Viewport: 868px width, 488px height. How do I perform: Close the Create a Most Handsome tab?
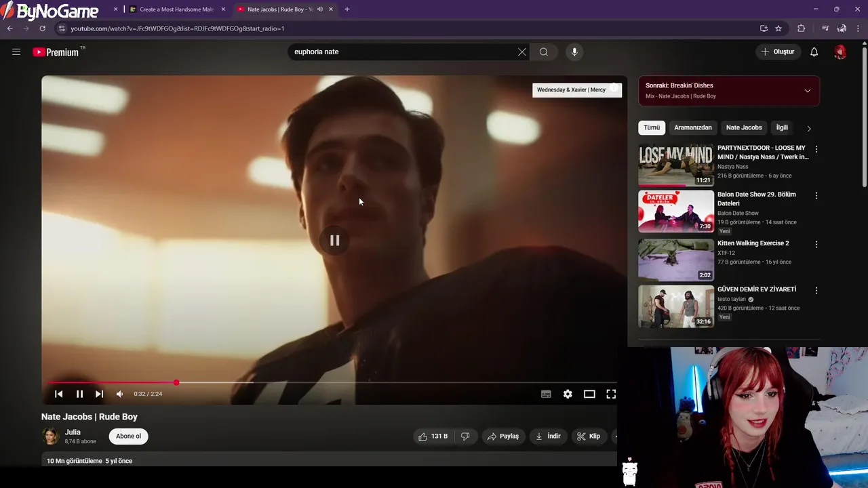click(x=223, y=9)
